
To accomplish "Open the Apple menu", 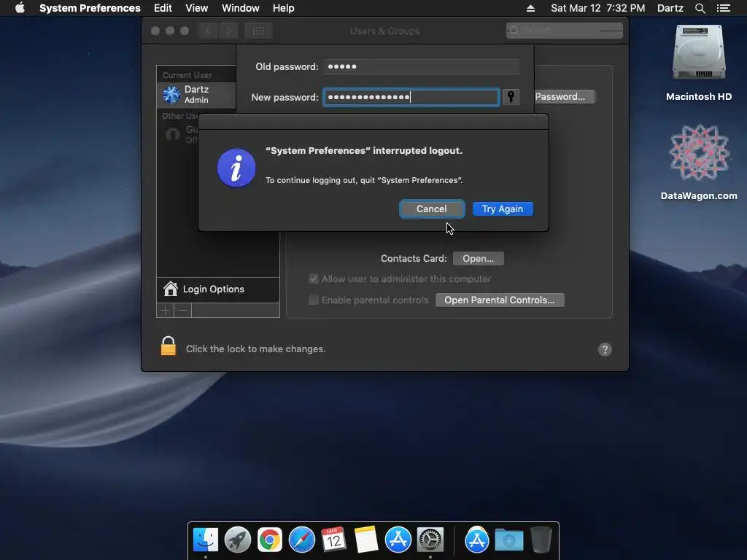I will pyautogui.click(x=20, y=7).
